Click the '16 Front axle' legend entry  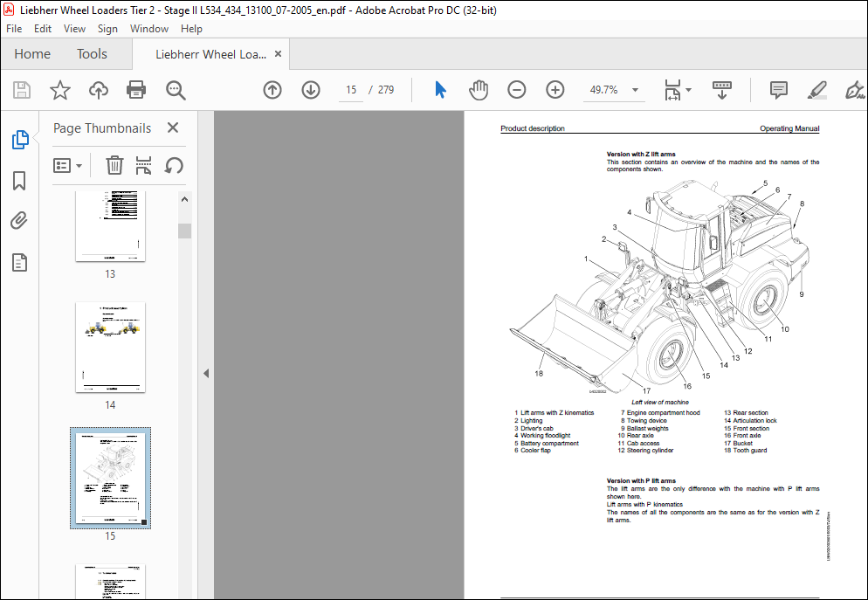click(742, 436)
